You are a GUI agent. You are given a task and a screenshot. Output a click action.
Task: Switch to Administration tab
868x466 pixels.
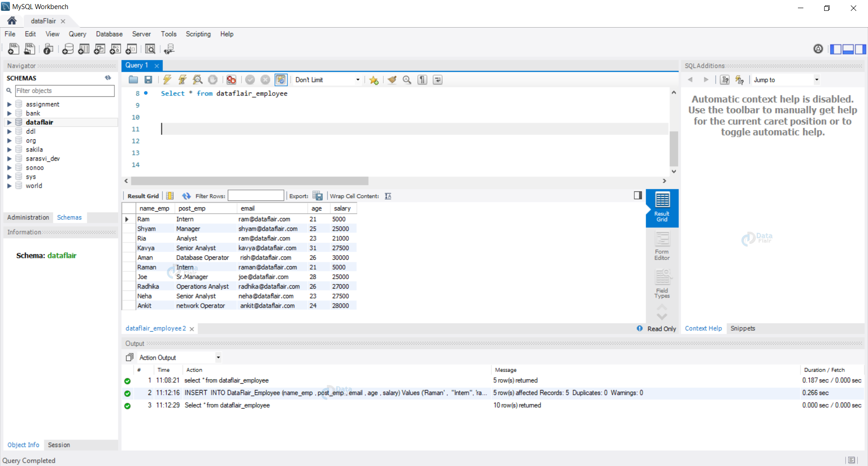[x=28, y=217]
